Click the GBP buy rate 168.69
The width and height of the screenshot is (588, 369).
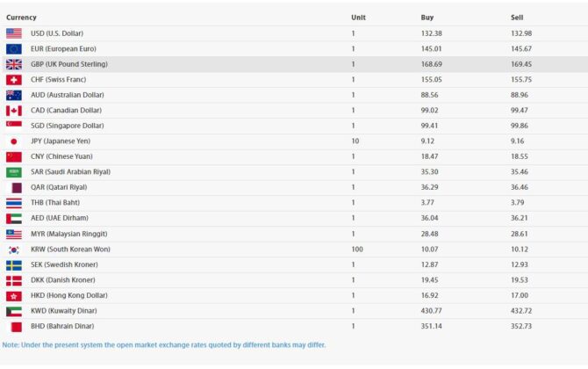tap(432, 64)
